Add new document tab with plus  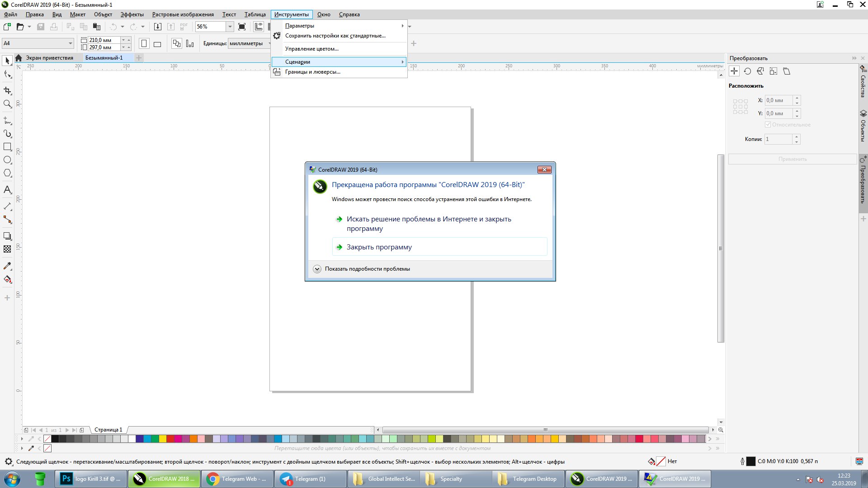click(139, 58)
